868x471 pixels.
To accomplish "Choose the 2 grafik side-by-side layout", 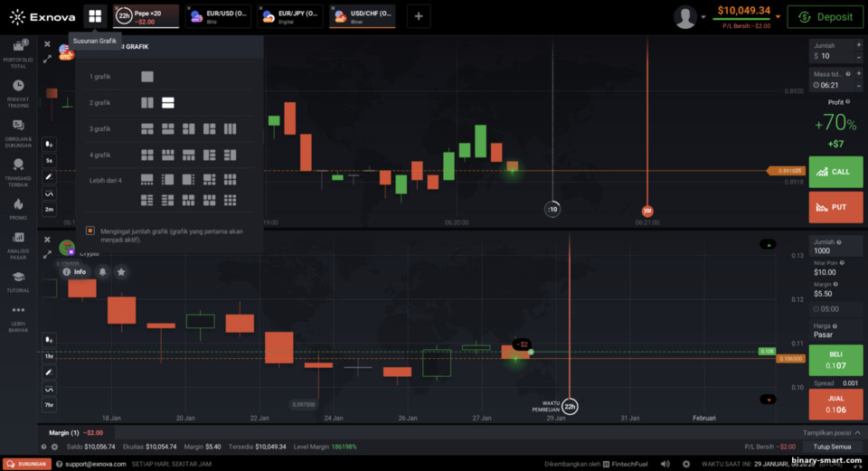I will pyautogui.click(x=147, y=102).
